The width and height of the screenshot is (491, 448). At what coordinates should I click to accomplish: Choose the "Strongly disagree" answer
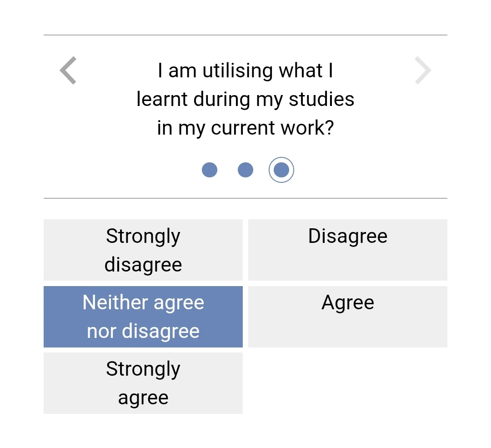click(143, 250)
